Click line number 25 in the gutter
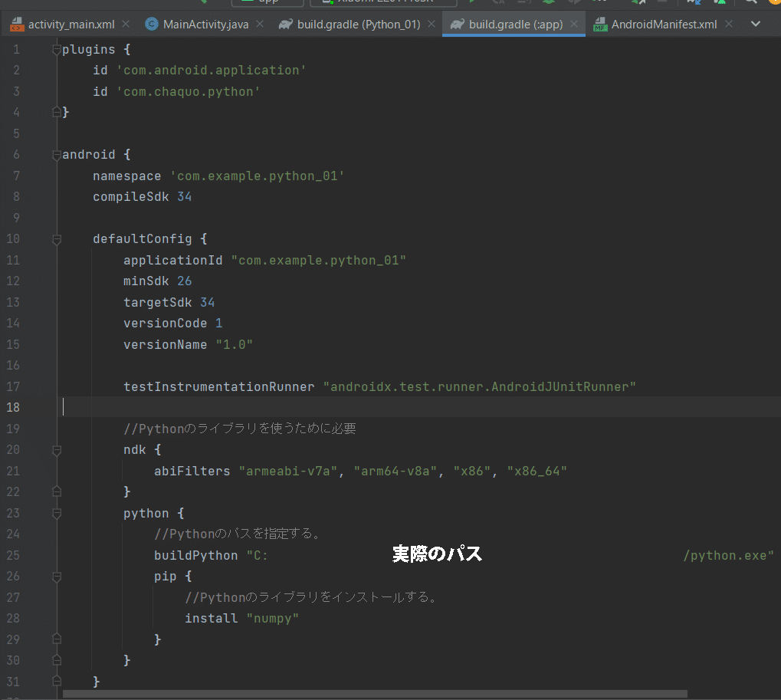This screenshot has height=700, width=781. click(x=13, y=555)
